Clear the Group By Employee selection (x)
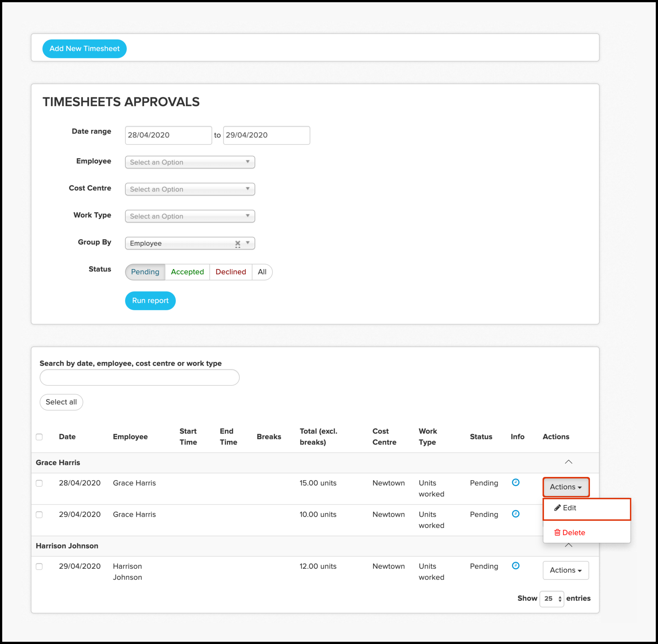This screenshot has height=644, width=658. [x=238, y=243]
